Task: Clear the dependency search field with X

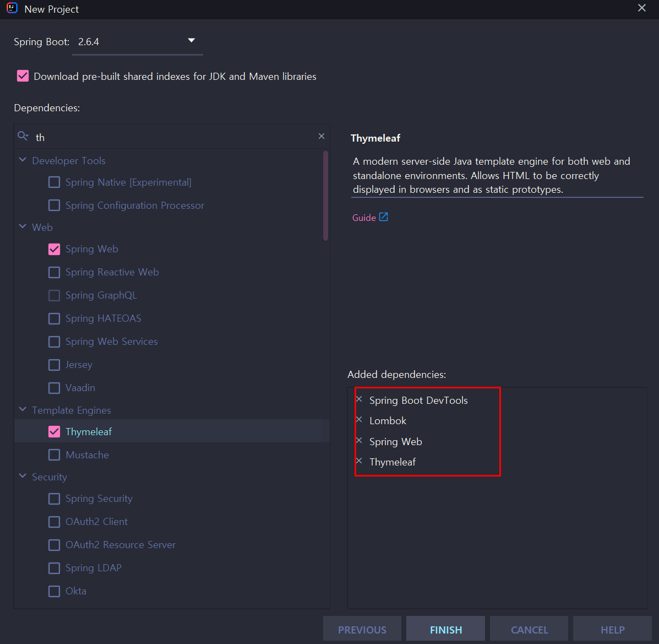Action: point(321,136)
